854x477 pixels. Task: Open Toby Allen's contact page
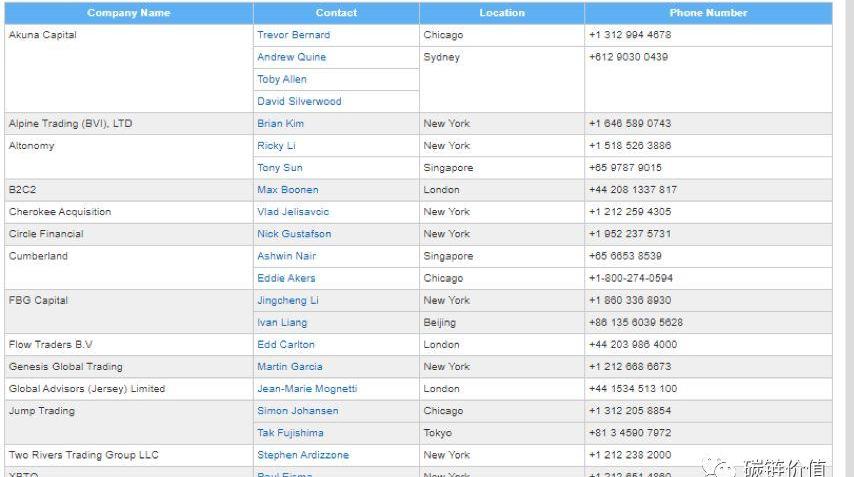(282, 79)
